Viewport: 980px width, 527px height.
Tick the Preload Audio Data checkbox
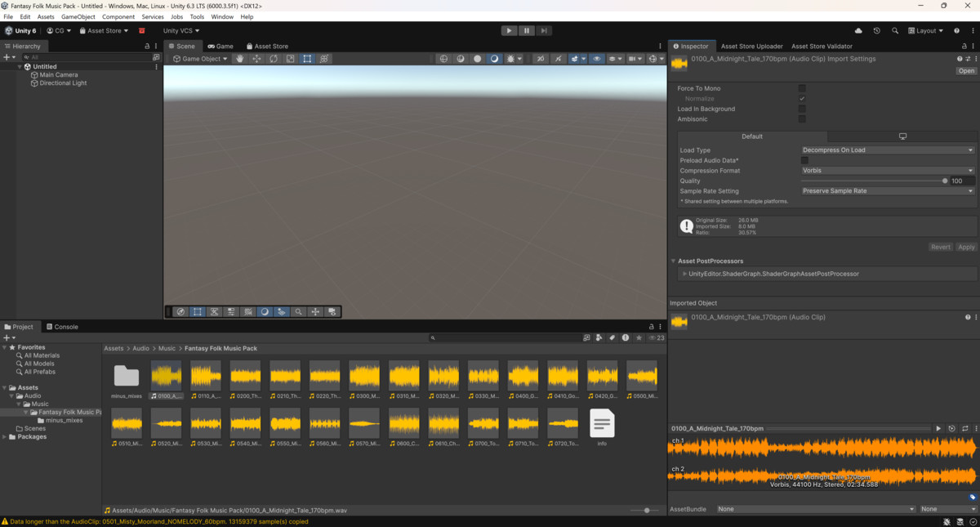coord(805,160)
